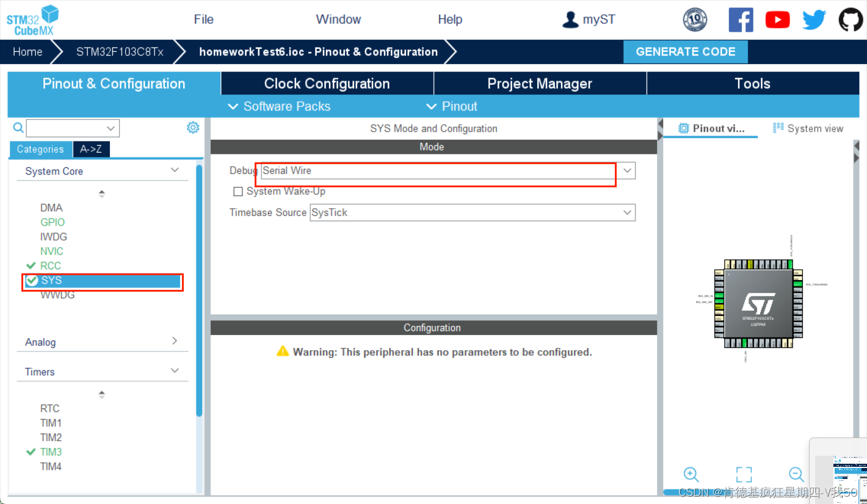Click the STM32F103C8Tx chip graphic

coord(759,304)
